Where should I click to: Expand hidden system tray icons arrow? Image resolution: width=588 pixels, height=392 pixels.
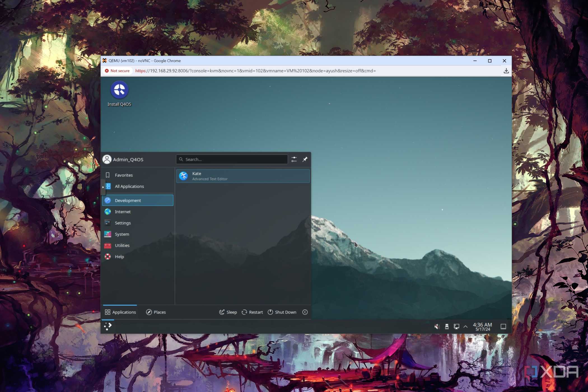465,326
